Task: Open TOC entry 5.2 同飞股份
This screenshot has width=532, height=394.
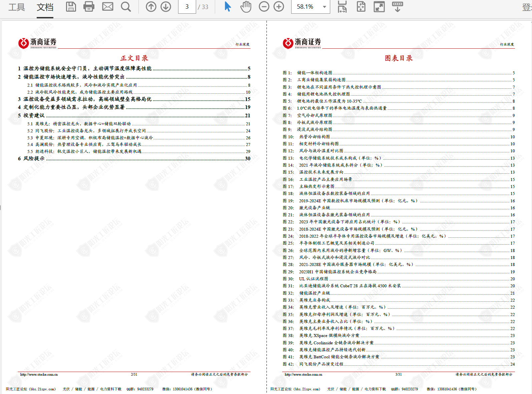Action: [x=139, y=131]
